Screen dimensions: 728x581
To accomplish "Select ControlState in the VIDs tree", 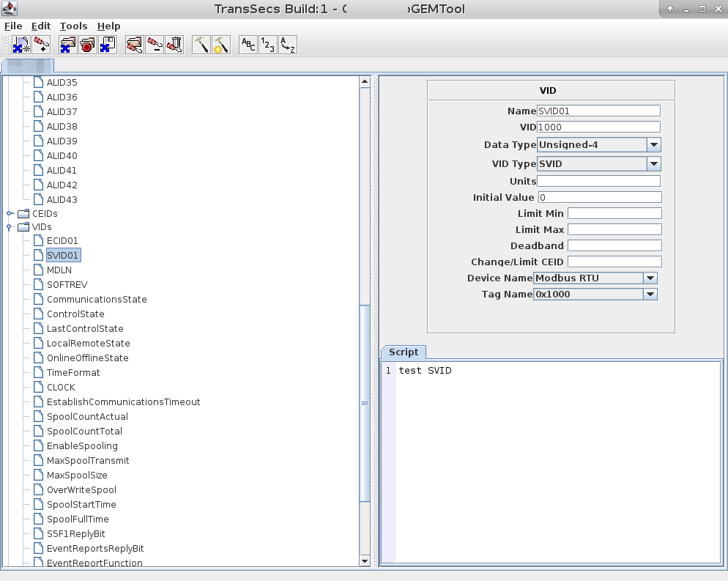I will pos(75,314).
